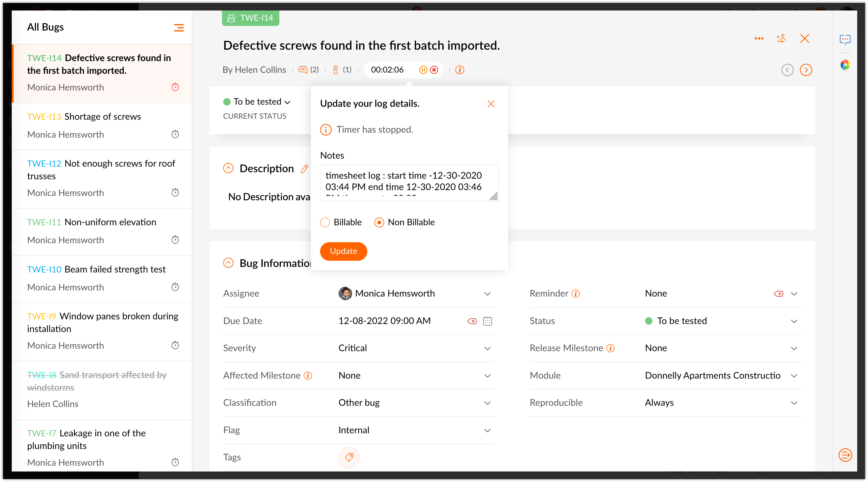Open the three-dot more options menu

click(x=759, y=39)
